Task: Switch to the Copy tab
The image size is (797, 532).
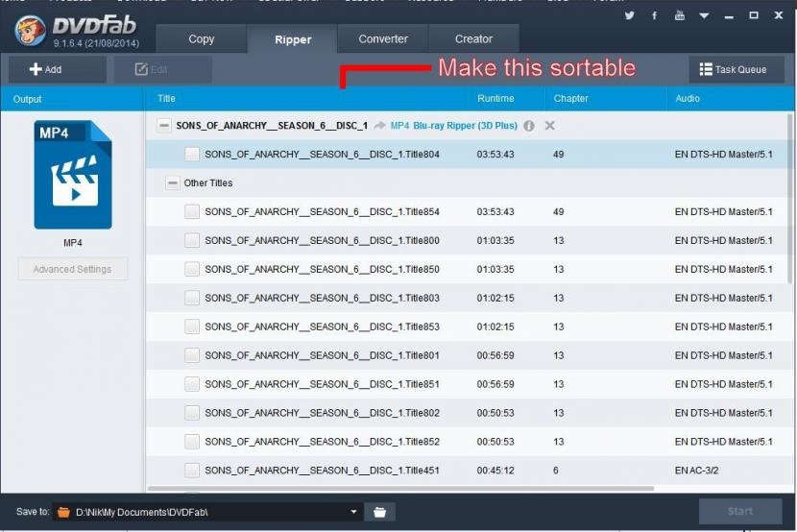Action: (x=202, y=38)
